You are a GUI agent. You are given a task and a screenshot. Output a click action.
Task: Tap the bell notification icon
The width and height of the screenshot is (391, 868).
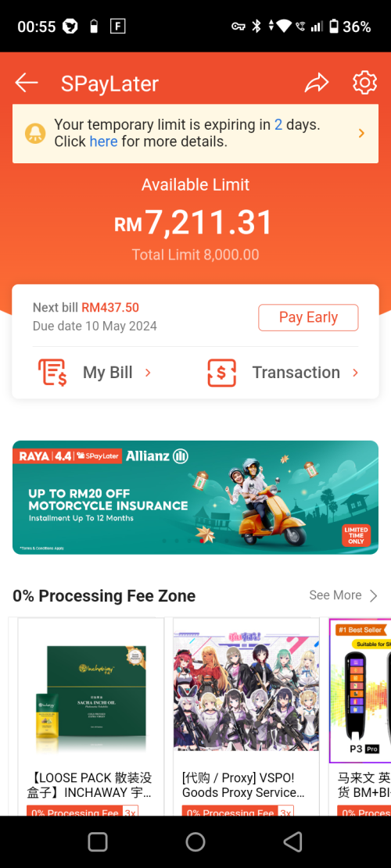click(x=35, y=134)
